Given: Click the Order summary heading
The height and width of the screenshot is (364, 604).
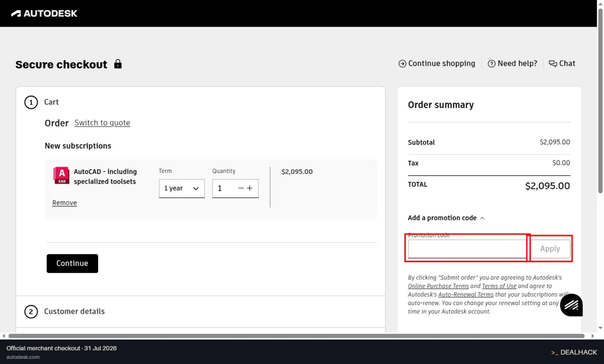Looking at the screenshot, I should pos(440,105).
